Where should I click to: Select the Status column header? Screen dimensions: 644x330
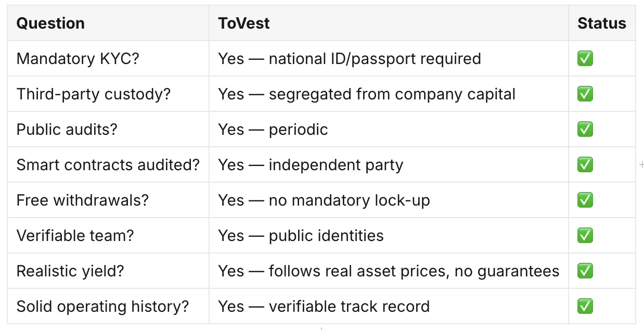tap(602, 23)
